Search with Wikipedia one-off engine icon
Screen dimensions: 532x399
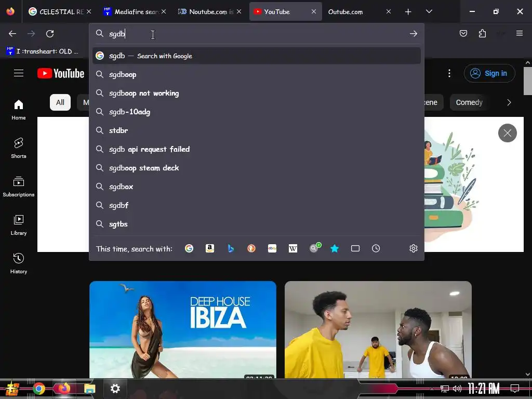pos(293,248)
